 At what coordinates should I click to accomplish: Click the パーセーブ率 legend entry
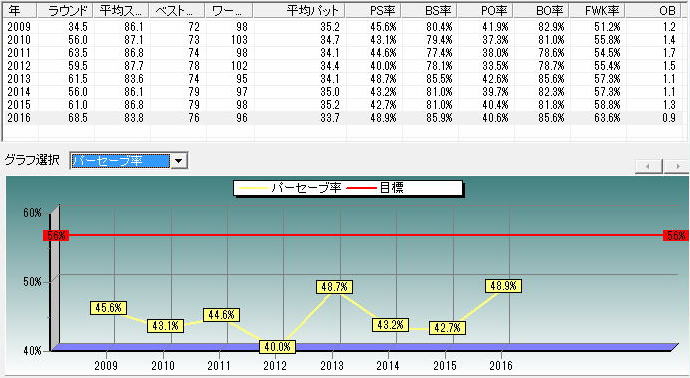290,188
